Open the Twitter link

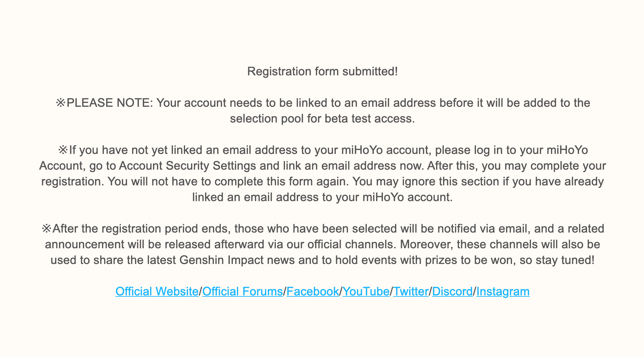click(410, 291)
